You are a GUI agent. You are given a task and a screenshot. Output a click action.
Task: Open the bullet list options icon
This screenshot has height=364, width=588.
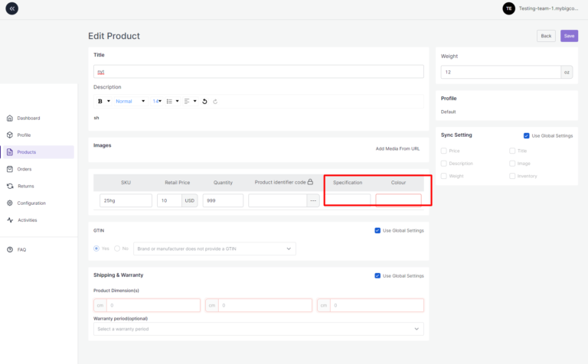point(170,101)
